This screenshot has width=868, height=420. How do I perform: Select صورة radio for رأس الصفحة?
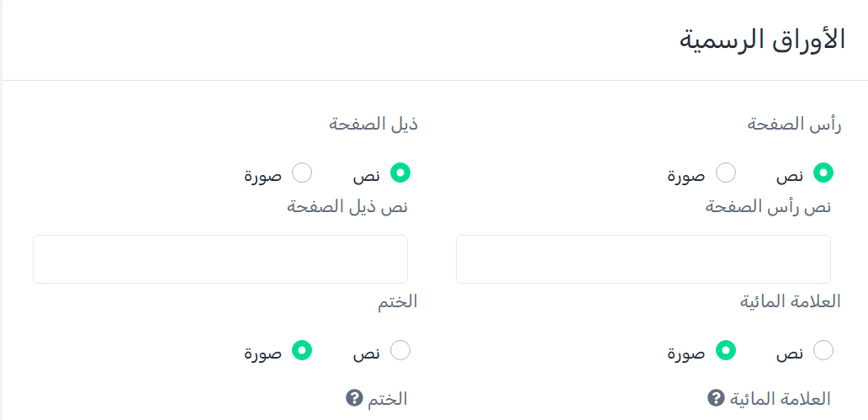click(725, 173)
